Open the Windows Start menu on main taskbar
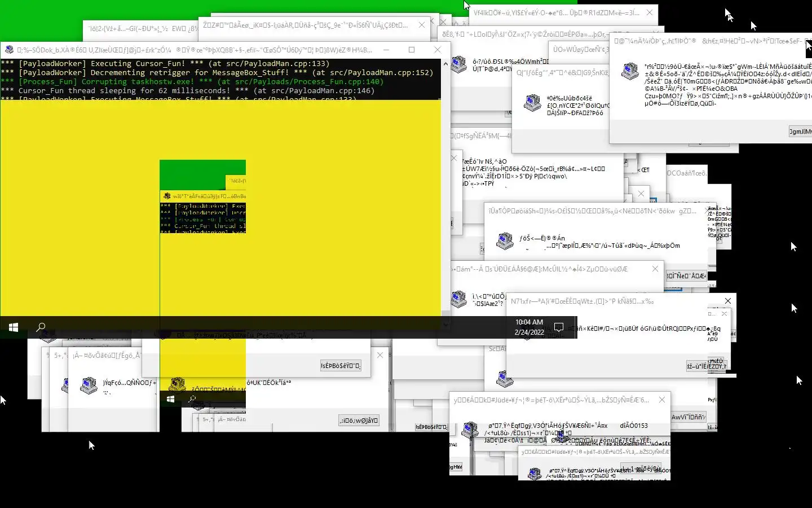This screenshot has width=812, height=508. (x=14, y=327)
